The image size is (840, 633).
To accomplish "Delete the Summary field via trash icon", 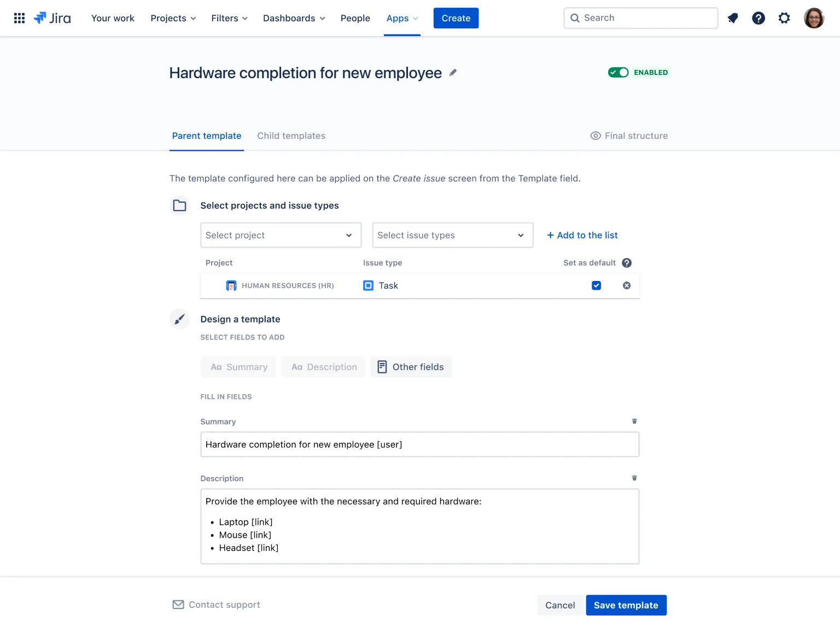I will (x=634, y=421).
